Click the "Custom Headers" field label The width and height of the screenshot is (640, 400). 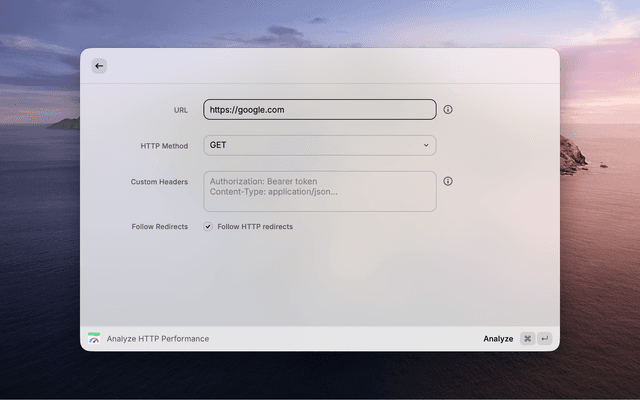point(159,182)
